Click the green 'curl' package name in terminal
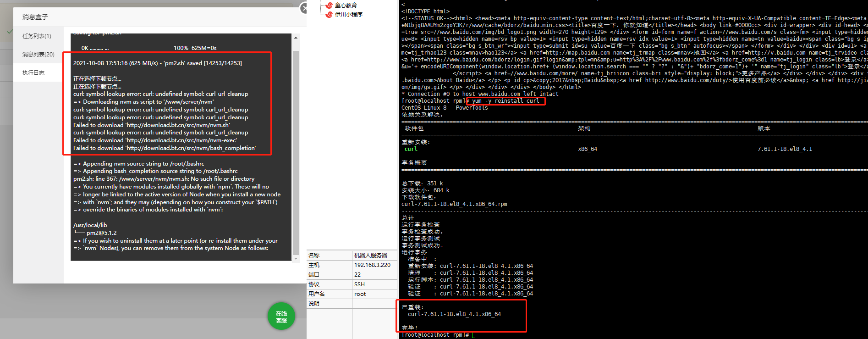Screen dimensions: 868x339 411,149
